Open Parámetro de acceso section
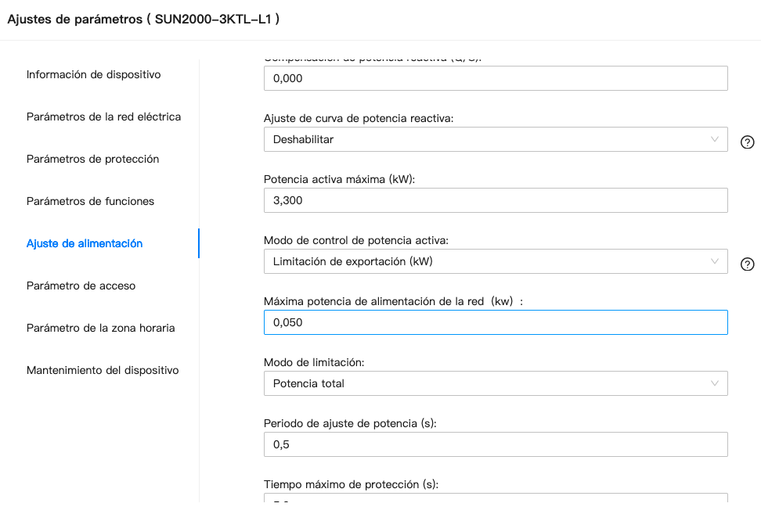This screenshot has height=532, width=761. 81,286
